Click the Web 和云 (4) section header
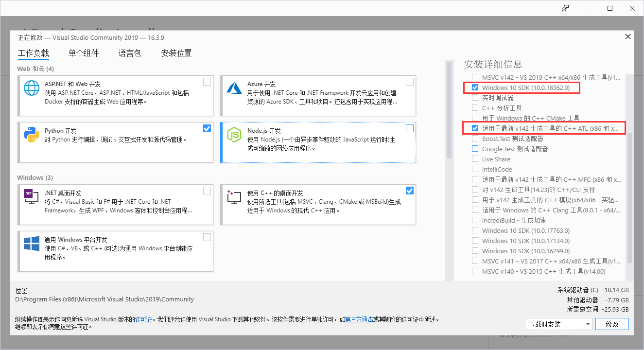This screenshot has height=350, width=644. point(35,69)
